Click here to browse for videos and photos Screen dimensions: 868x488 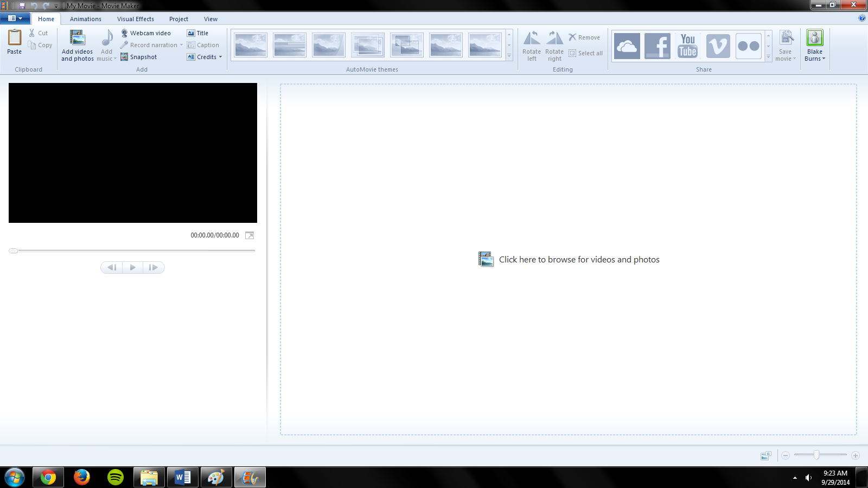click(569, 259)
